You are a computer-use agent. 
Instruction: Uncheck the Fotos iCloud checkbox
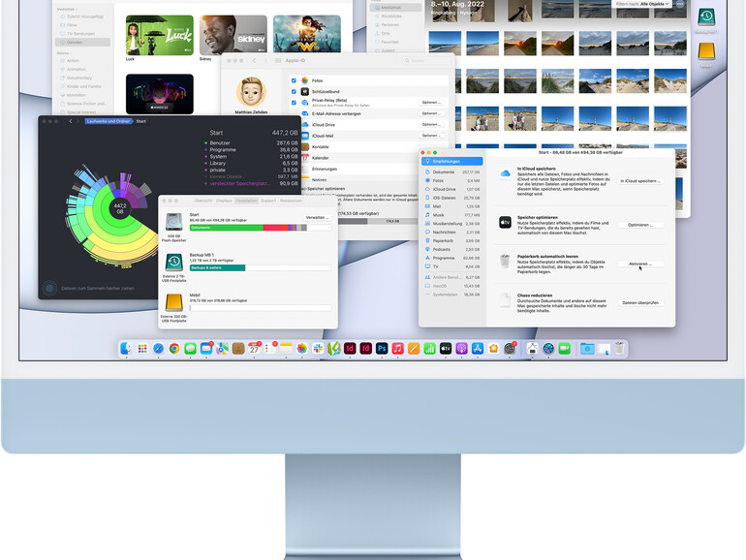click(294, 80)
